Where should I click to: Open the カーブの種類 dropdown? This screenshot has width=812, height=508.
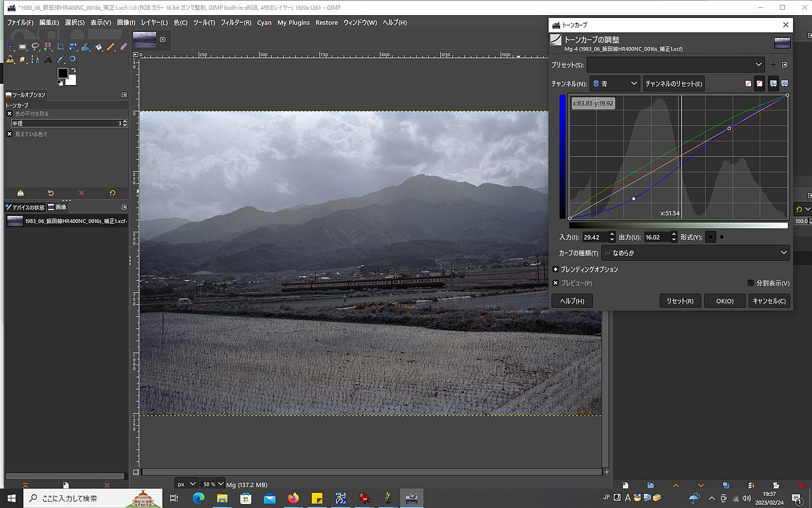point(695,253)
